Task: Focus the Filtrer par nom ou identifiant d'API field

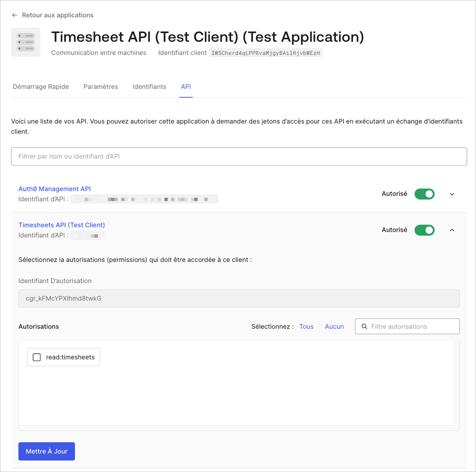Action: pos(239,156)
